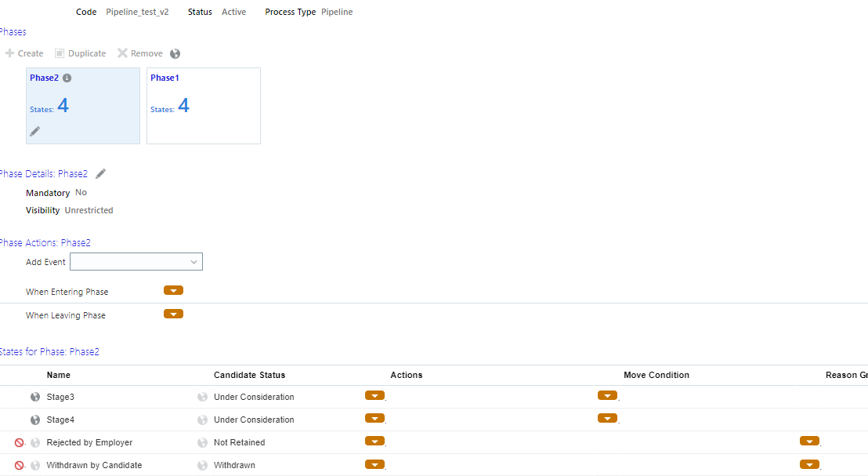Image resolution: width=868 pixels, height=476 pixels.
Task: Click the globe icon beside Rejected by Employer
Action: tap(35, 442)
